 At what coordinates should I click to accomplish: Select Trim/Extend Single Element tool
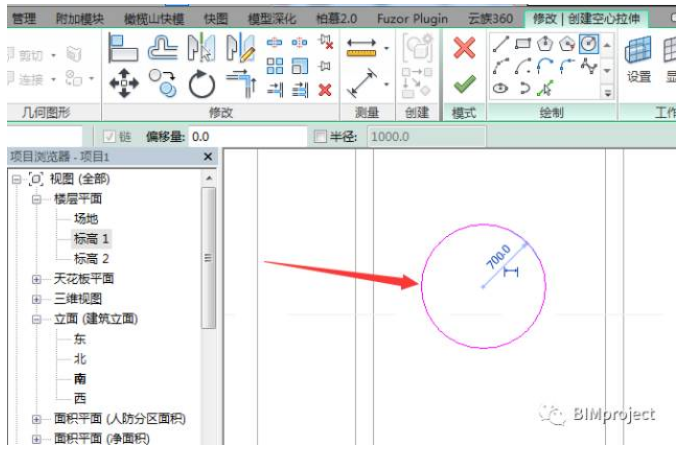pos(275,90)
